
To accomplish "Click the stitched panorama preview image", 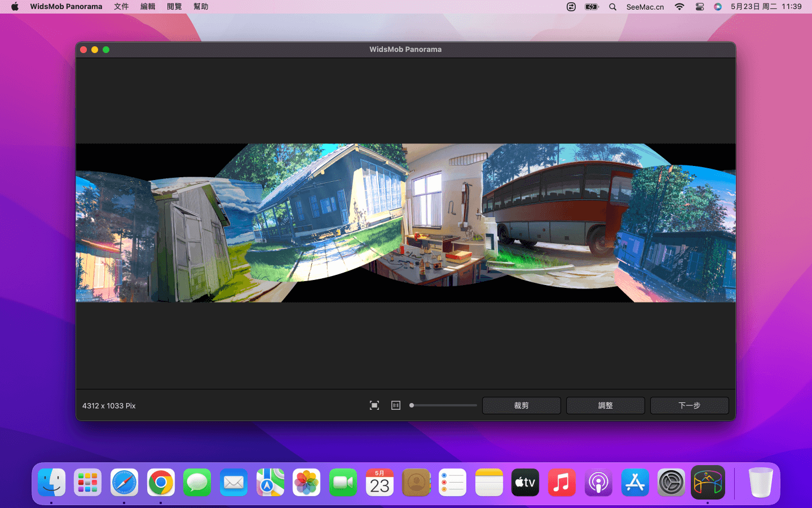I will pos(405,223).
